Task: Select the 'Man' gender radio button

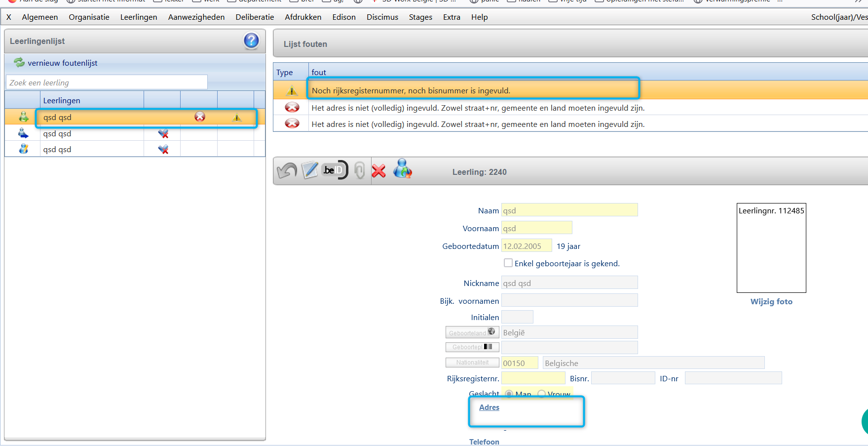Action: point(509,394)
